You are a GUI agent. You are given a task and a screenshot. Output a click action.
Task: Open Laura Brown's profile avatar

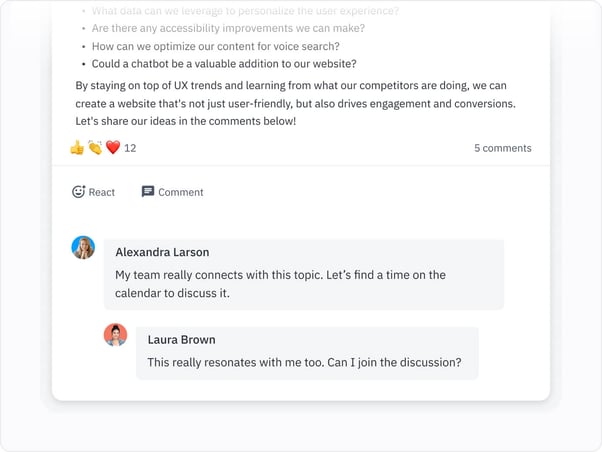point(116,334)
